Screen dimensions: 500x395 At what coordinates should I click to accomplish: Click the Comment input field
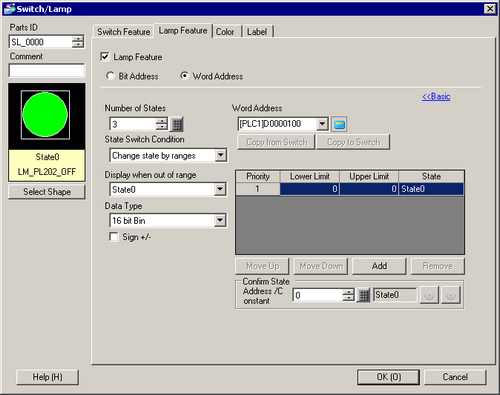(47, 70)
